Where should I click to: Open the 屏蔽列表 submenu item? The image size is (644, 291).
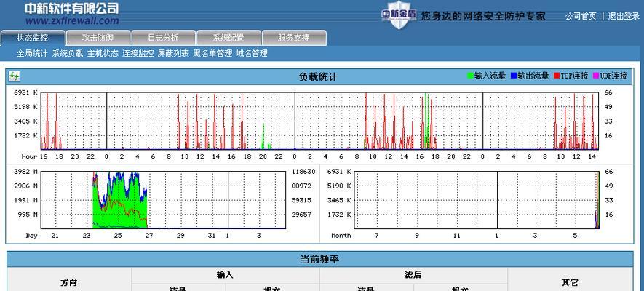(x=173, y=53)
